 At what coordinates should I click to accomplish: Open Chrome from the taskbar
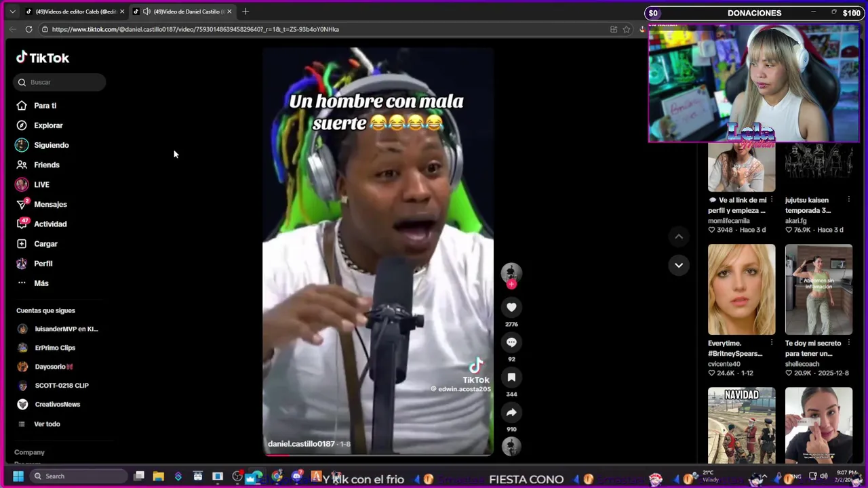(x=277, y=476)
